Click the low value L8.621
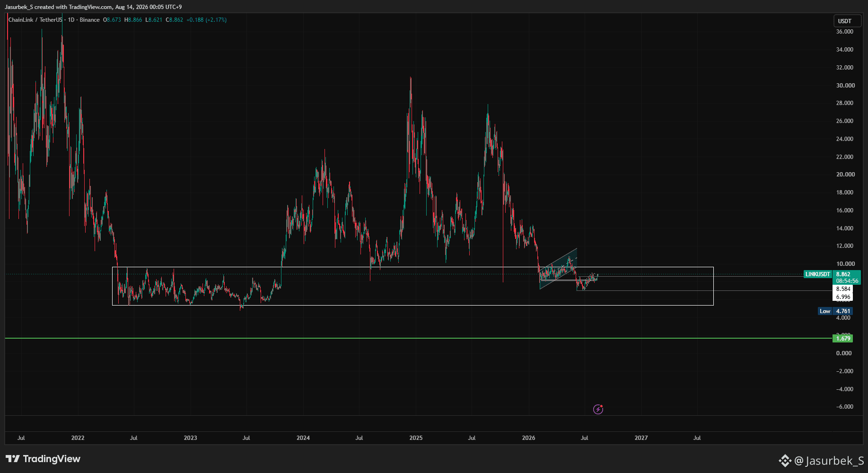This screenshot has height=473, width=868. point(154,20)
